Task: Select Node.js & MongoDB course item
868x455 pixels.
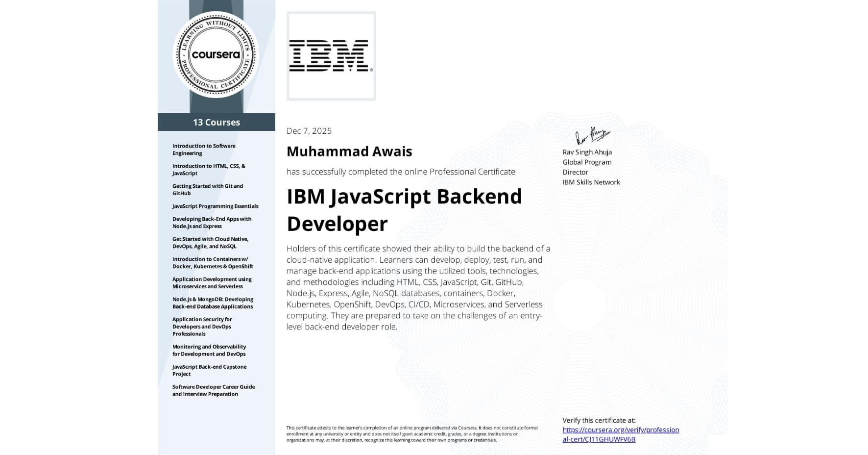Action: pyautogui.click(x=213, y=303)
